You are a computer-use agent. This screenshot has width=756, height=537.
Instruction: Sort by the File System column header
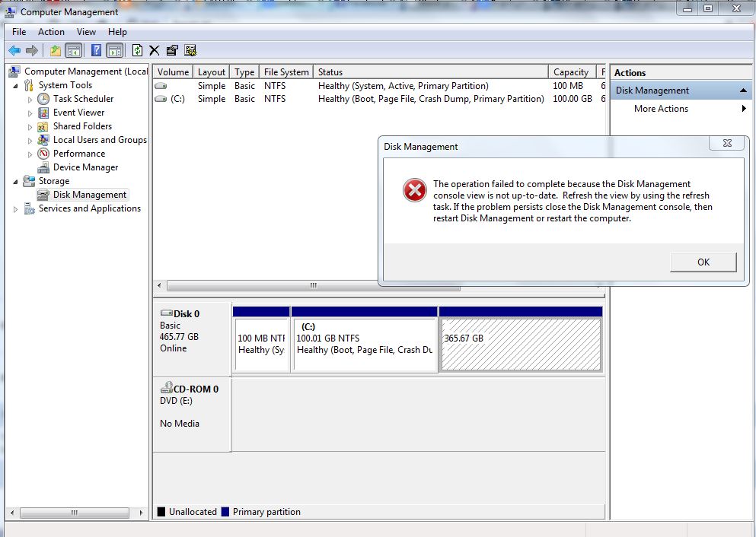(x=286, y=71)
